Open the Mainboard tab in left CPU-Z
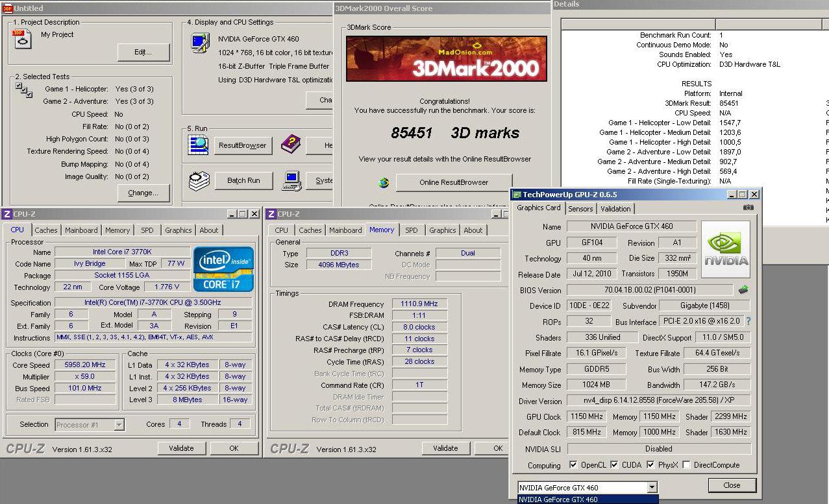Viewport: 829px width, 504px height. tap(81, 230)
